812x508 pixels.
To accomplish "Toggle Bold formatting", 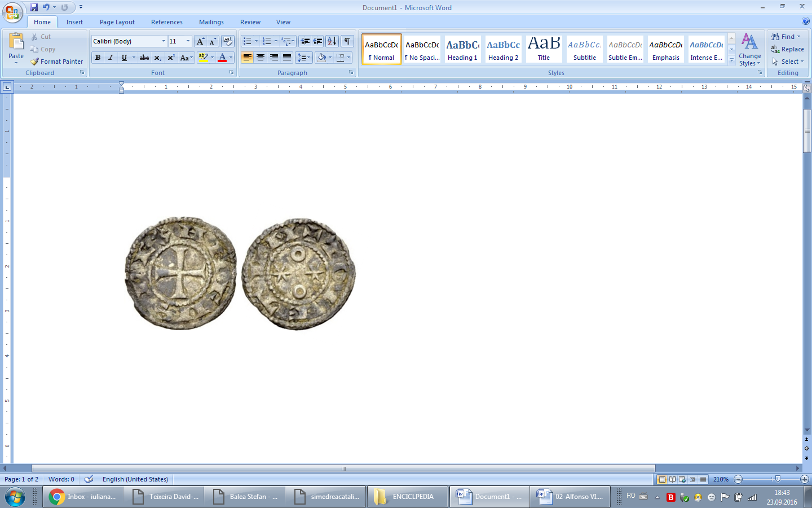I will click(98, 58).
